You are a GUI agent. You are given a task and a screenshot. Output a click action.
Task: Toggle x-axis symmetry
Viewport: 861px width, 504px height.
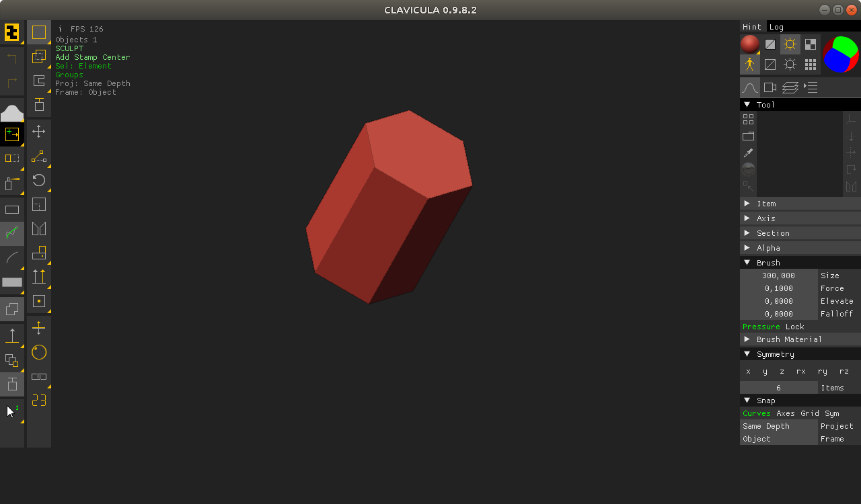click(748, 371)
